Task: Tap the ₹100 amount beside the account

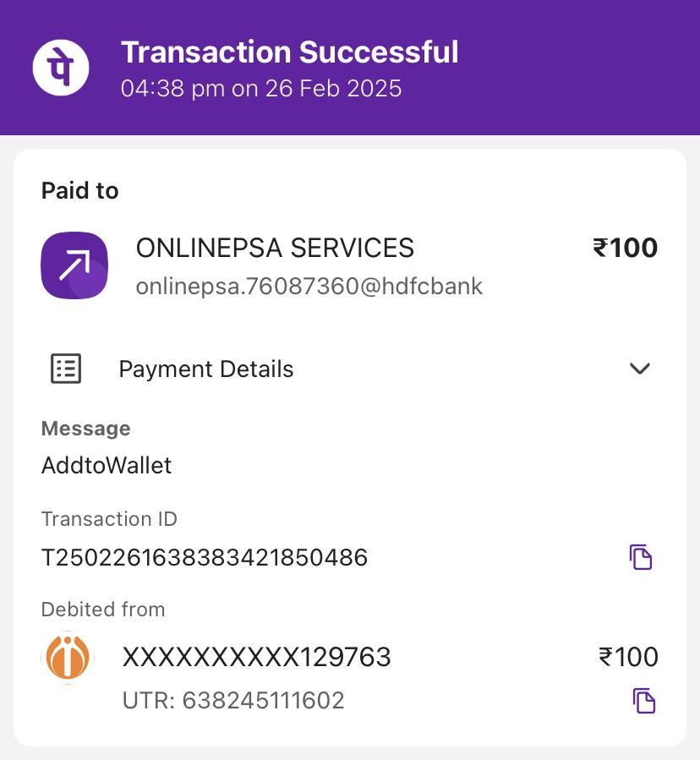Action: pos(628,657)
